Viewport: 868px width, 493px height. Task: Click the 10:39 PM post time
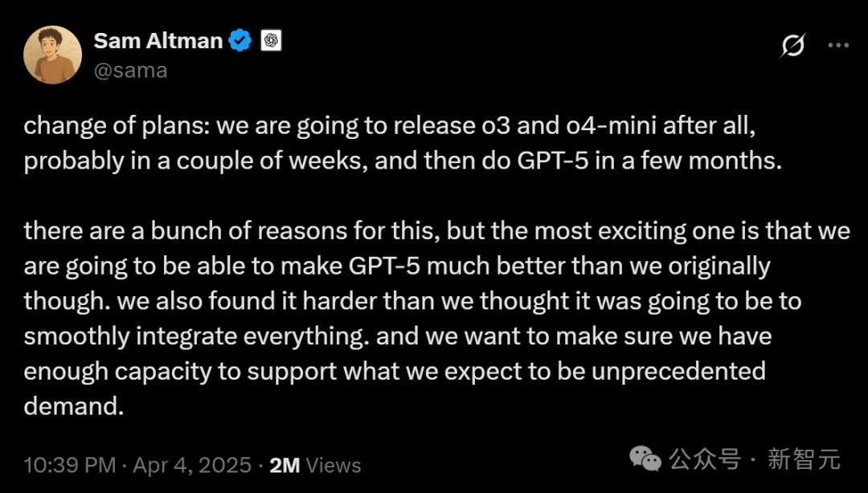[70, 466]
